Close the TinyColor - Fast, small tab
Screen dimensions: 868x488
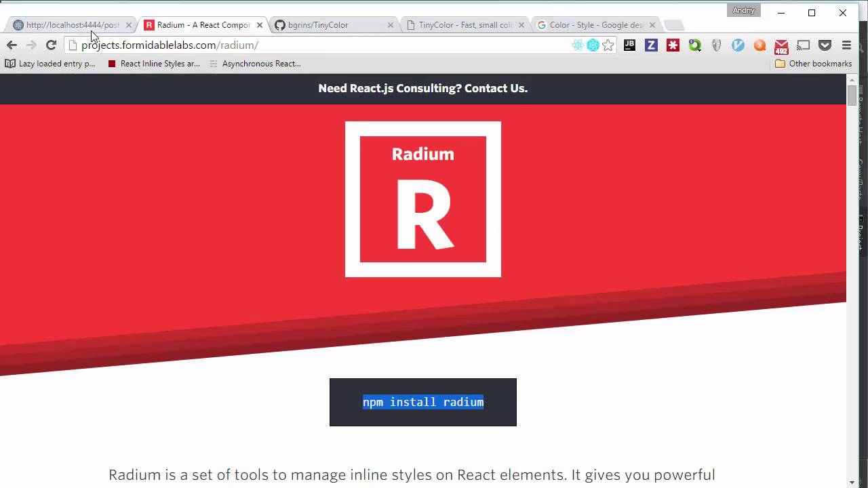pyautogui.click(x=521, y=25)
